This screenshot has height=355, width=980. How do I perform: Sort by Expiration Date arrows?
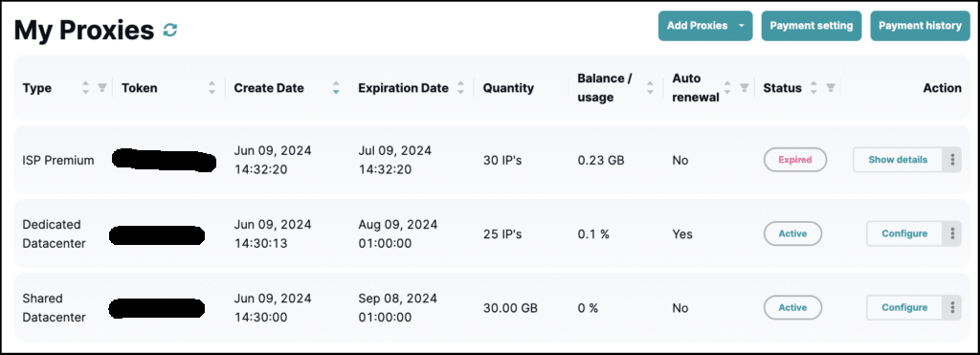pos(460,88)
